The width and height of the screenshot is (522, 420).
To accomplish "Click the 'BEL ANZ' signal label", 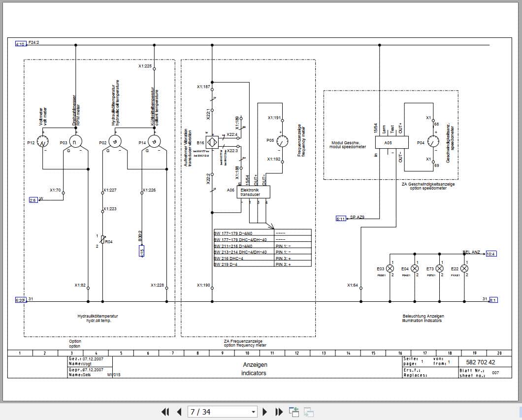I will [x=471, y=252].
